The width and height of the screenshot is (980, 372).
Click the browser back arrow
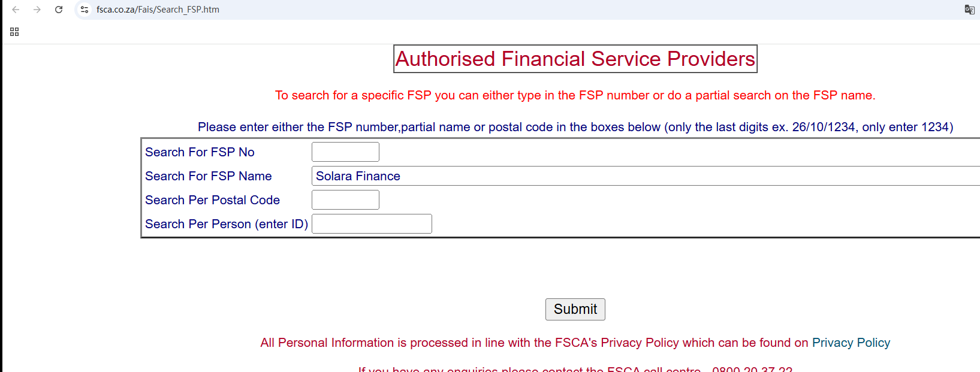click(16, 10)
